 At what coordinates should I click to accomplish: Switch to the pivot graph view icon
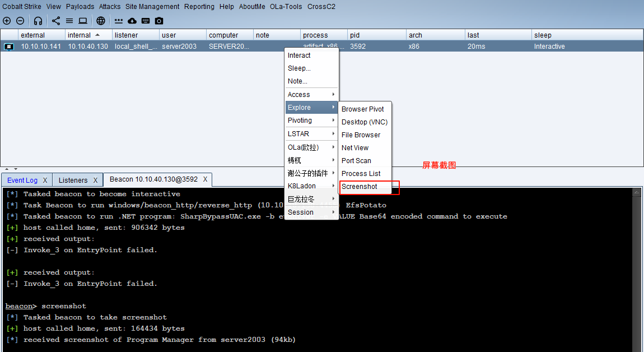[x=56, y=21]
